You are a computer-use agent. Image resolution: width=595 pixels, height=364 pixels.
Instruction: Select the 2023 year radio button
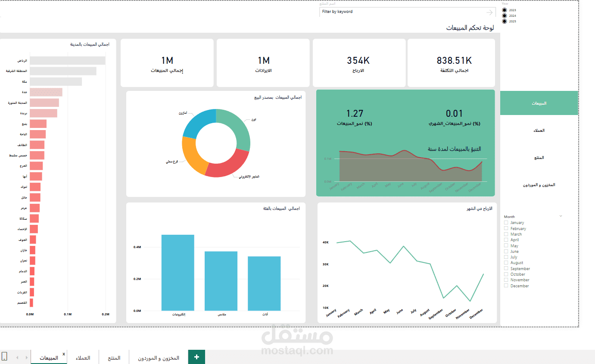(505, 10)
